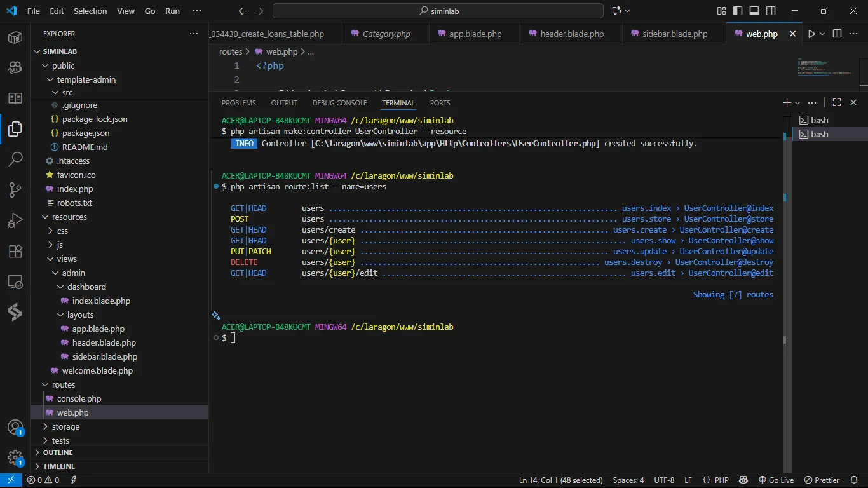Click the siminlab command center search box
This screenshot has width=868, height=488.
pyautogui.click(x=438, y=11)
